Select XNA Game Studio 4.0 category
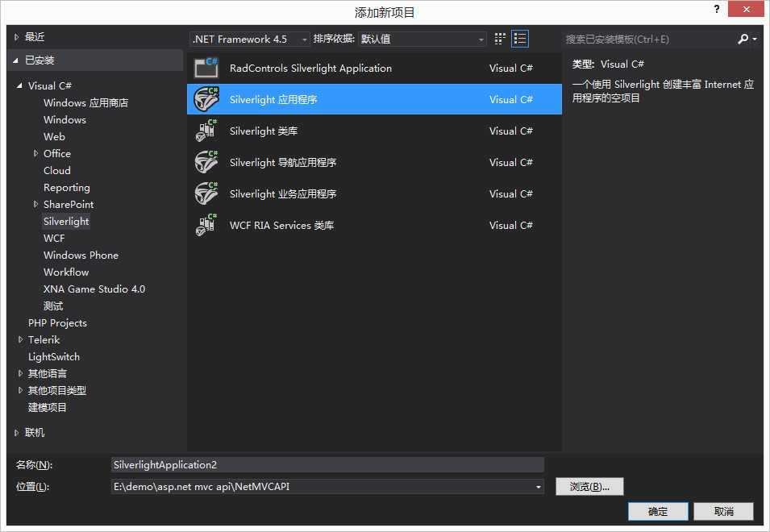 [94, 289]
